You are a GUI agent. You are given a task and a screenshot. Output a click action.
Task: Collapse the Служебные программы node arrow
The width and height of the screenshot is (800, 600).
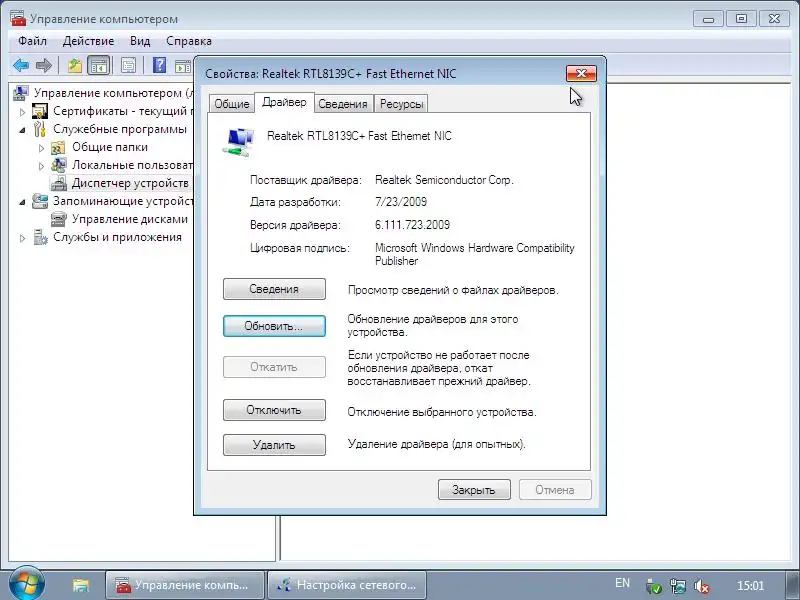pyautogui.click(x=22, y=130)
